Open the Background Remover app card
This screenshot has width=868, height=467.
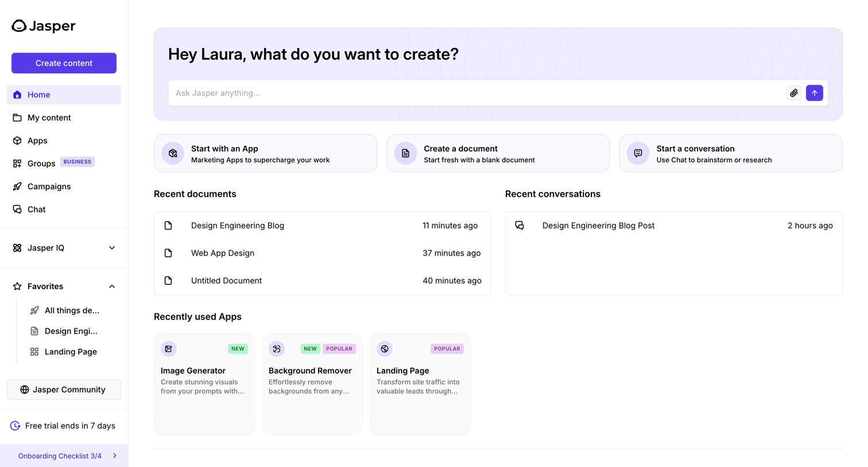click(312, 384)
